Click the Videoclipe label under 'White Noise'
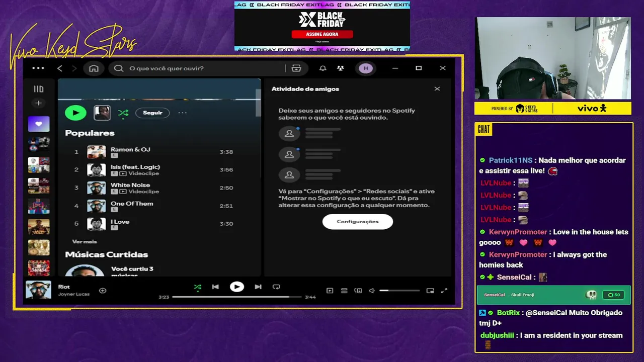The width and height of the screenshot is (644, 362). [143, 192]
